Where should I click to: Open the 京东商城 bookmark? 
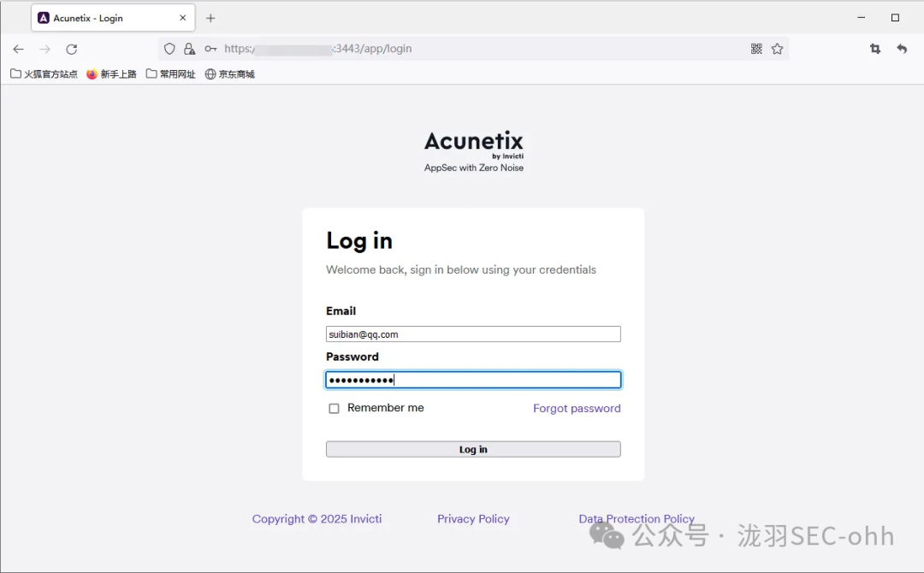[230, 74]
